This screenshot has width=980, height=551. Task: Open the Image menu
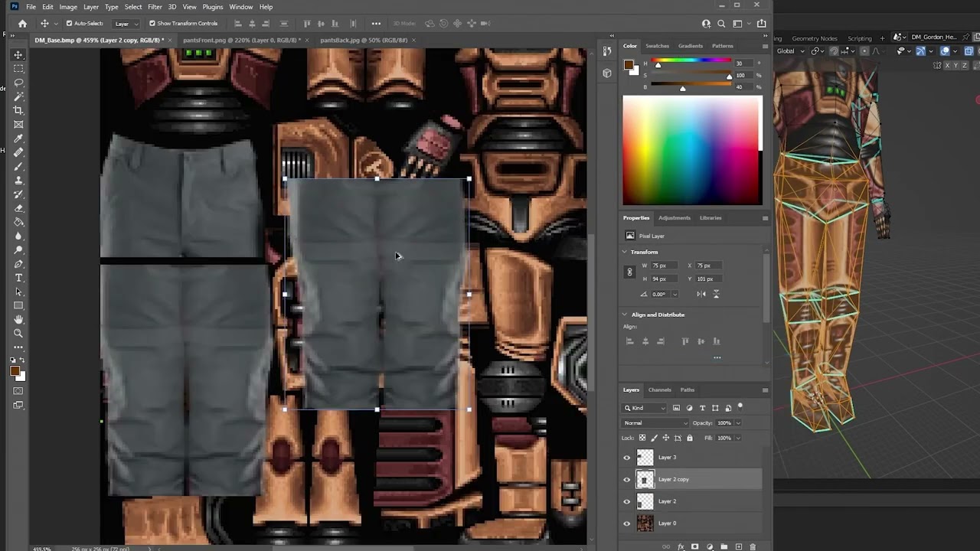pos(68,7)
